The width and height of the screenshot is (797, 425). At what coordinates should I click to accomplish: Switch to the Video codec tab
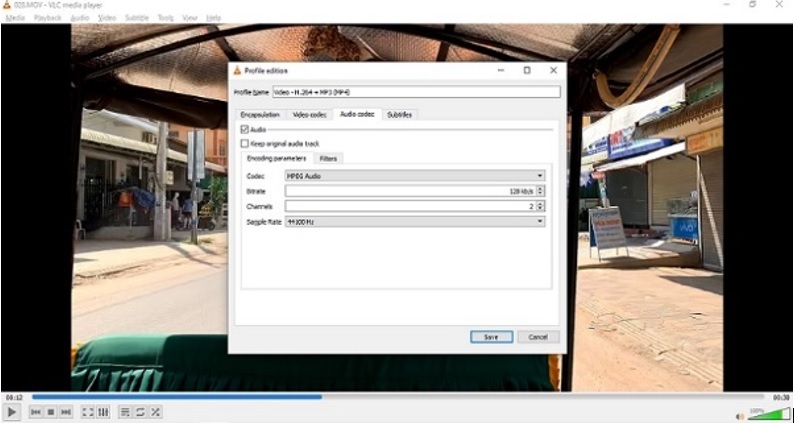(x=309, y=114)
